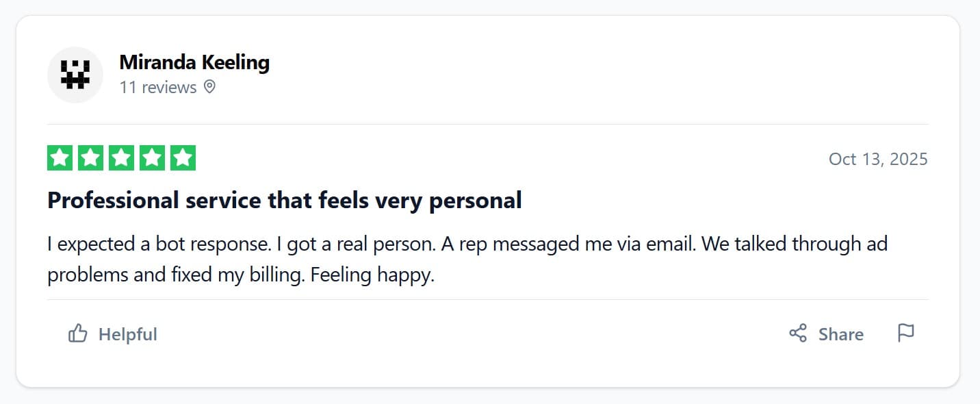Click the location pin icon
The width and height of the screenshot is (980, 404).
click(x=209, y=87)
